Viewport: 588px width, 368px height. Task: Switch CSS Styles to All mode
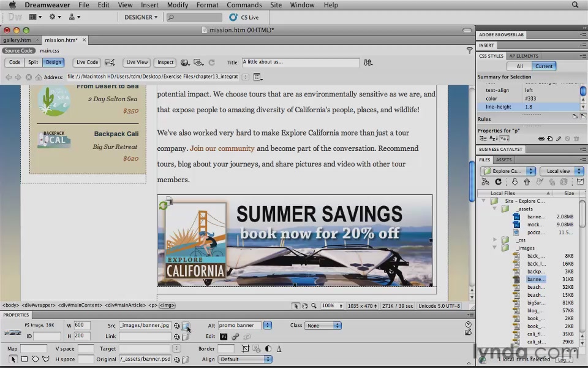coord(519,66)
